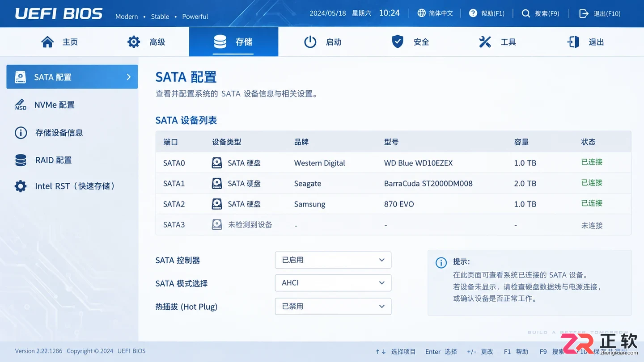Open RAID 配置 in the sidebar
This screenshot has width=644, height=362.
point(72,160)
